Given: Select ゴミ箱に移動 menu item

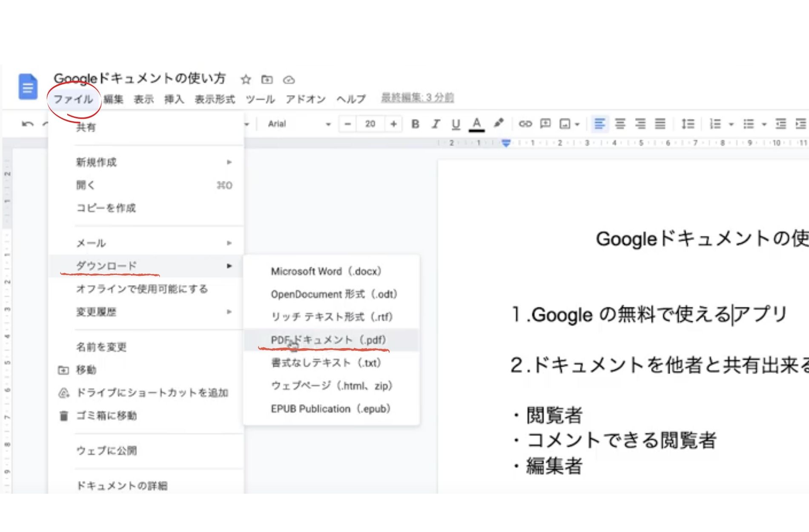Looking at the screenshot, I should [146, 415].
